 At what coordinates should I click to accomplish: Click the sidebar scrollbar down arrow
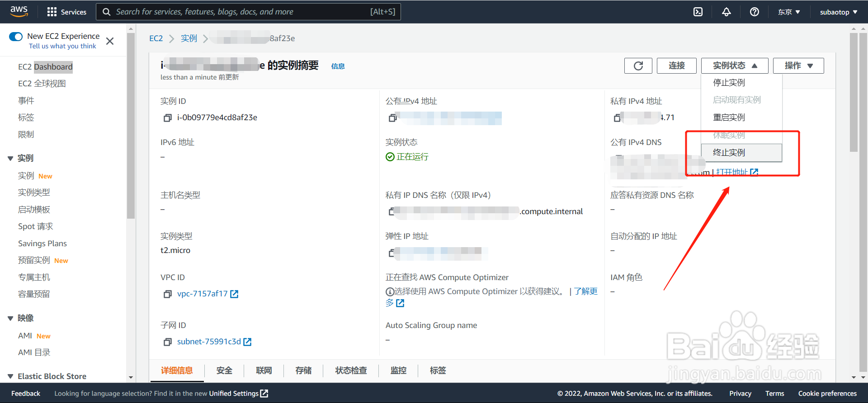click(131, 377)
